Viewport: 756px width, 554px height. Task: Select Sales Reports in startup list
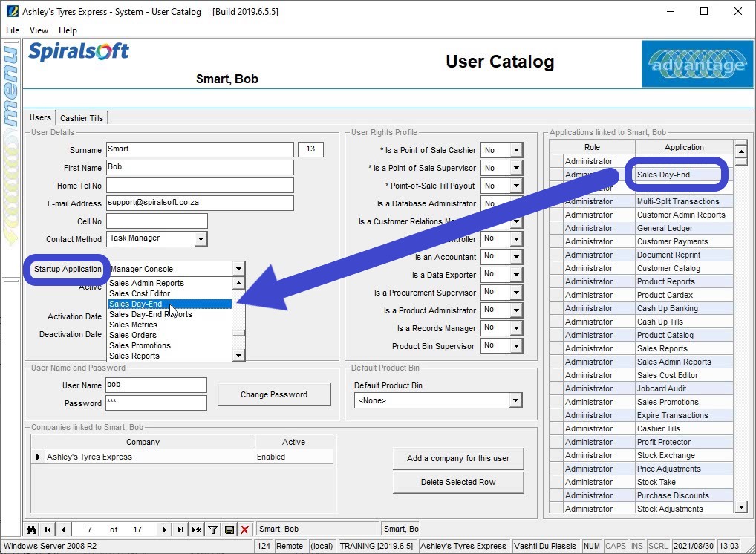tap(170, 356)
